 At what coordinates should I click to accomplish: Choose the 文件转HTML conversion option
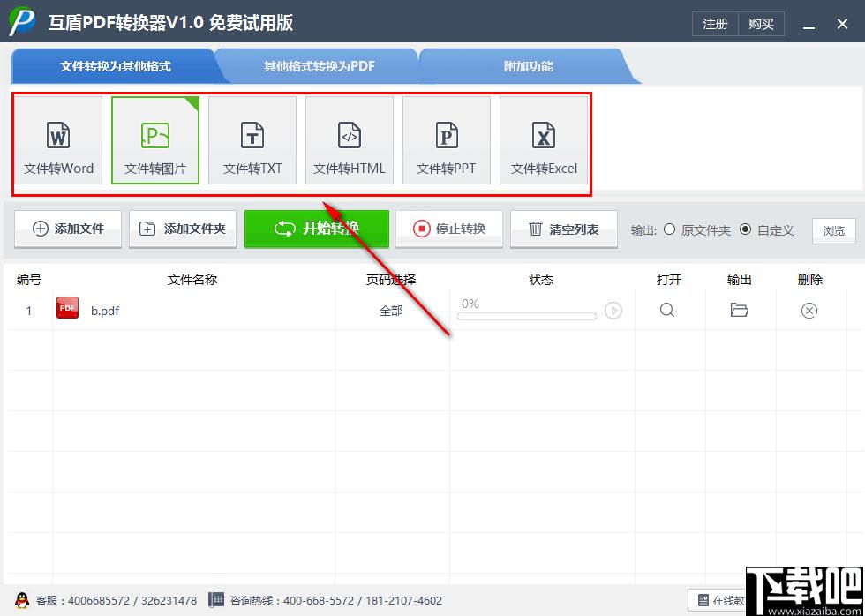pyautogui.click(x=350, y=140)
